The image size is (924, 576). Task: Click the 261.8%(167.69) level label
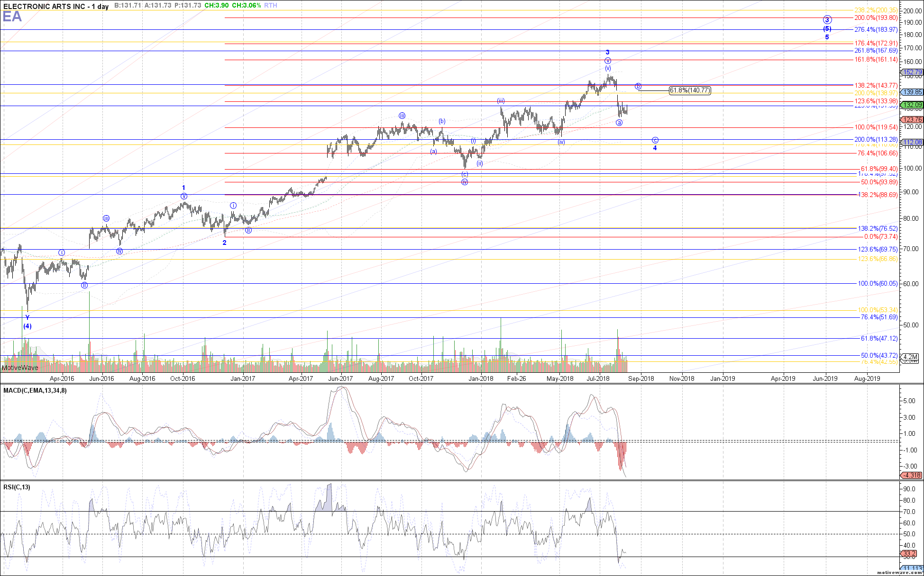876,51
